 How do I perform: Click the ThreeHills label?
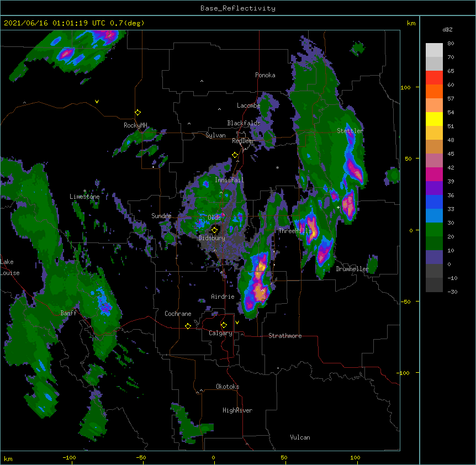[x=295, y=231]
